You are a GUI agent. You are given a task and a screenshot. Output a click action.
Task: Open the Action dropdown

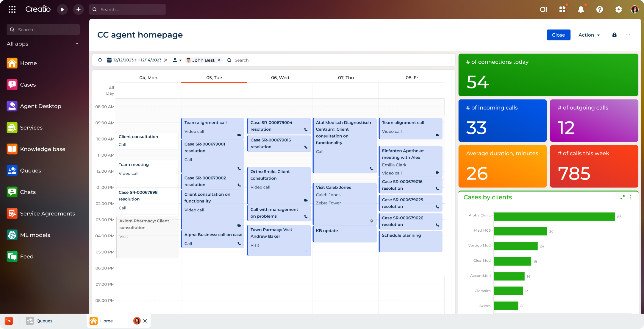coord(589,35)
